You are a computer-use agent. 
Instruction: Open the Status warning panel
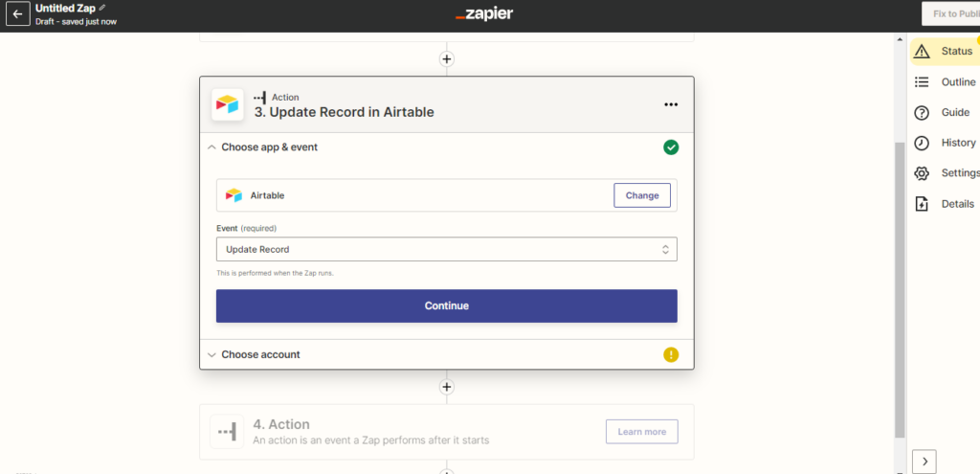tap(945, 52)
